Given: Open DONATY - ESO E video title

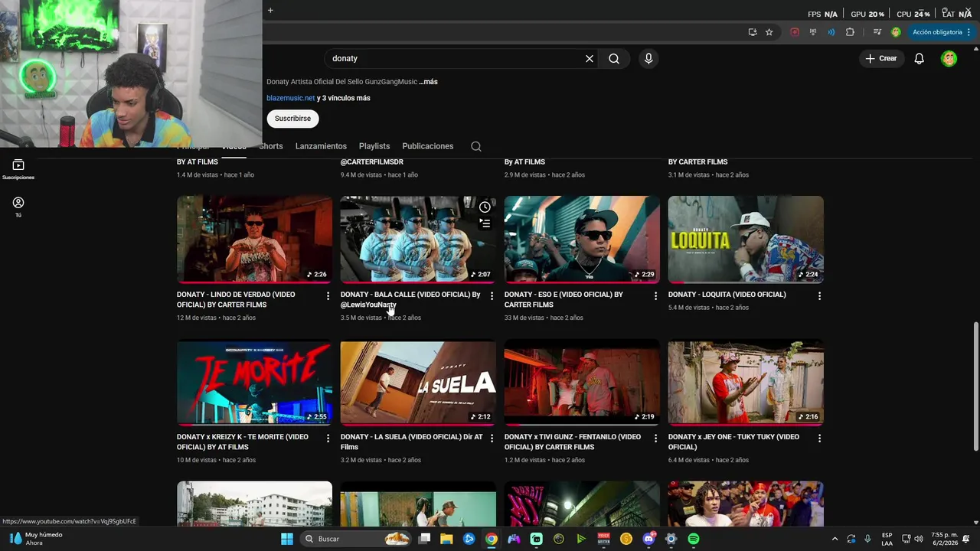Looking at the screenshot, I should 563,299.
